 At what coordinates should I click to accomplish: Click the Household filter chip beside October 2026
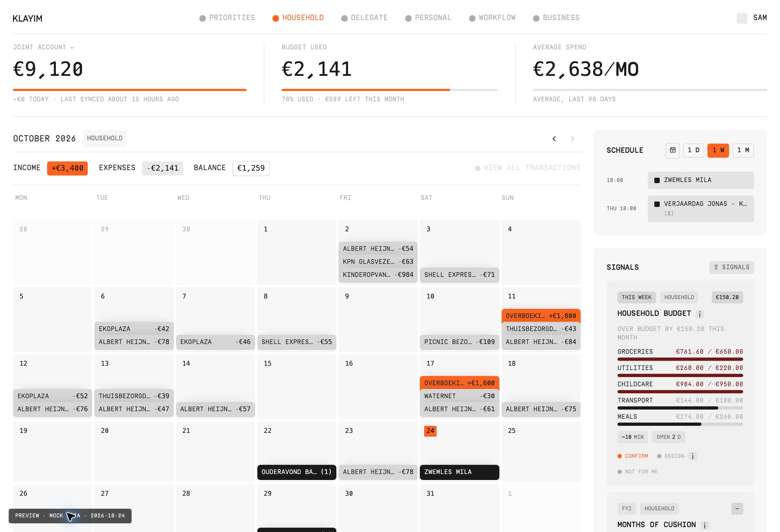(x=105, y=138)
